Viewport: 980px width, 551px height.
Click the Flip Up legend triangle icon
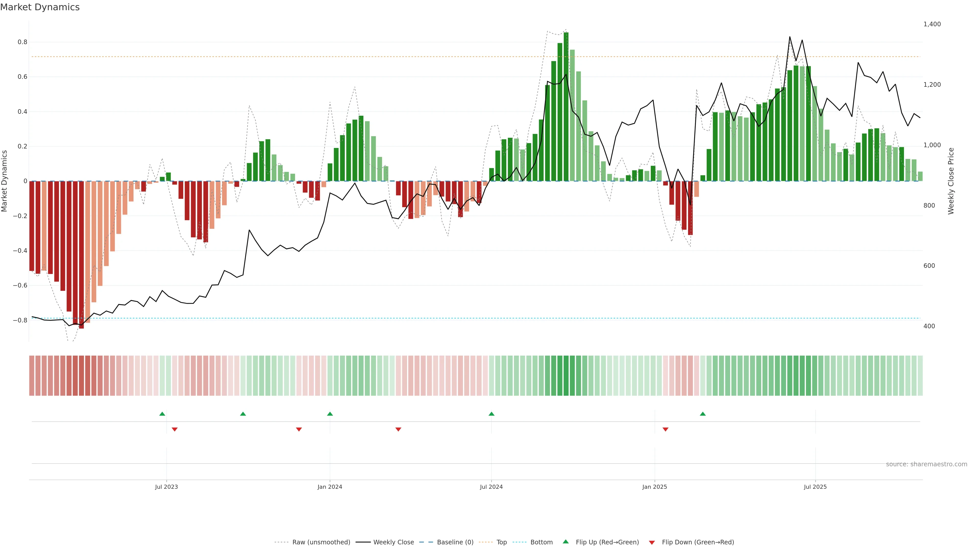[566, 542]
